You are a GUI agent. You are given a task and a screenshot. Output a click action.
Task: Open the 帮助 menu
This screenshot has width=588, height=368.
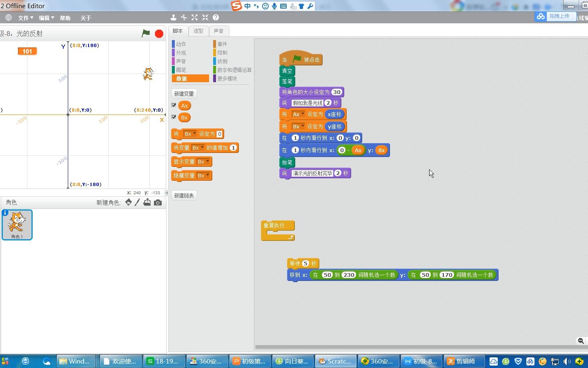tap(65, 18)
